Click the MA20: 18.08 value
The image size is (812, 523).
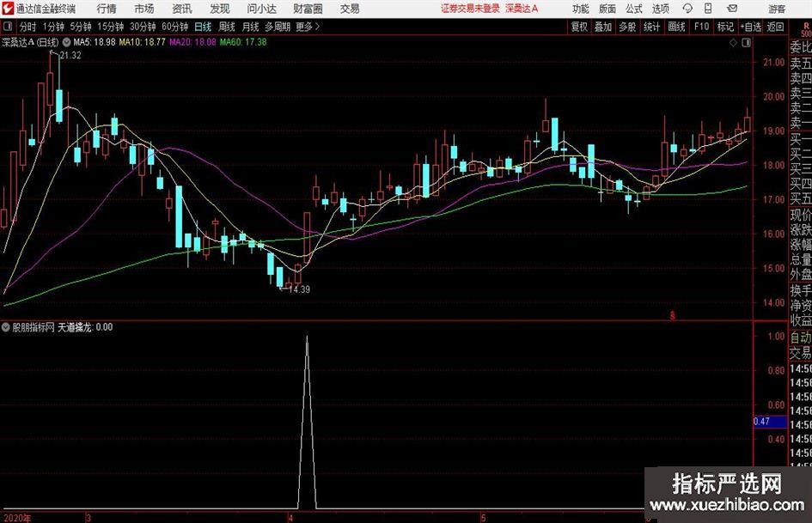(192, 42)
